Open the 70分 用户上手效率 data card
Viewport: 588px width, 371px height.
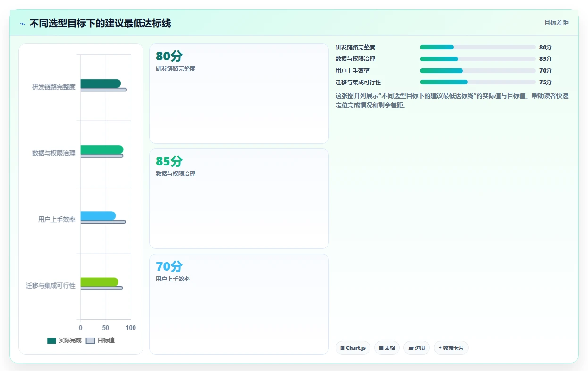click(x=239, y=304)
